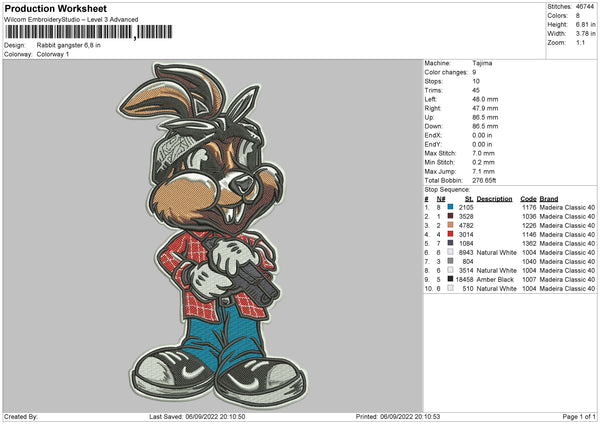Select 'Last Saved: 06/09/2022 20:10:50'

point(197,416)
